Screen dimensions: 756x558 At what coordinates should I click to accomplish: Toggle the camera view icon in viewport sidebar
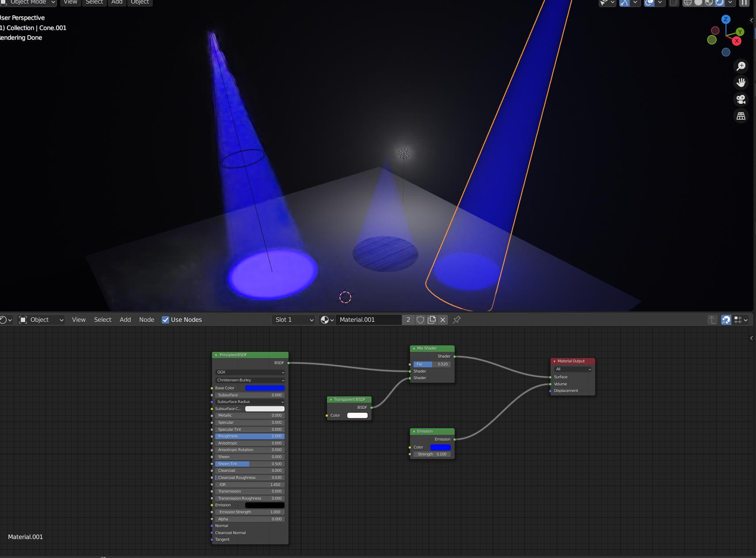(741, 99)
